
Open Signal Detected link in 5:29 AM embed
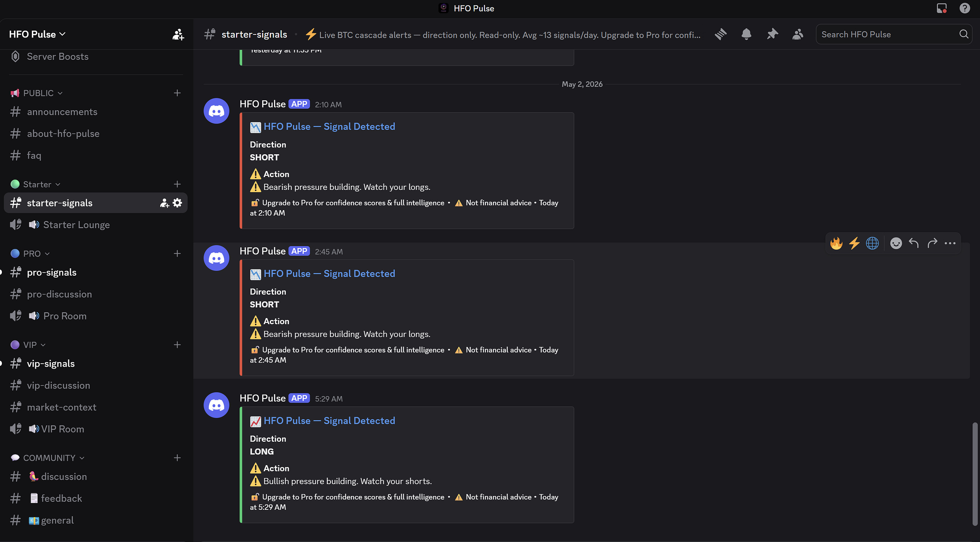[x=329, y=421]
